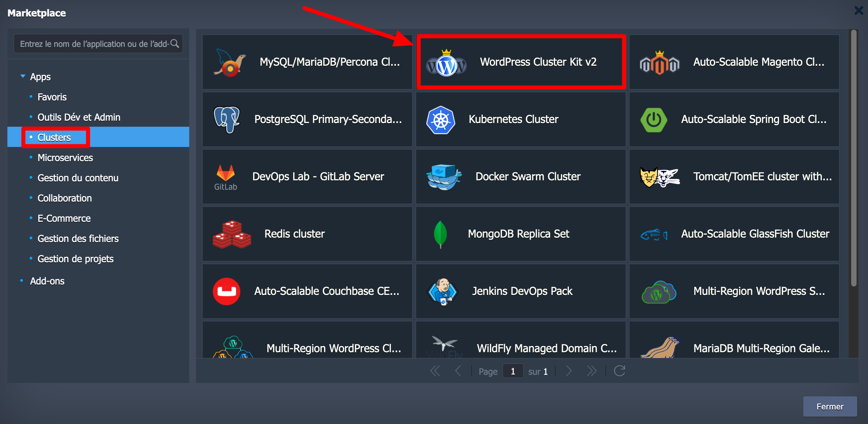Close the Marketplace dialog with X
Viewport: 868px width, 424px height.
858,11
